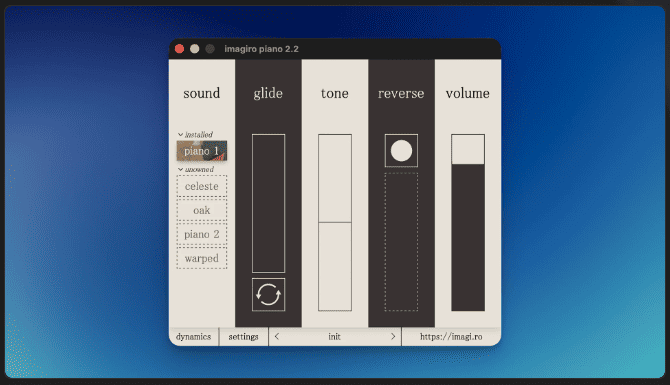Go to next preset arrow
This screenshot has width=670, height=385.
tap(393, 337)
